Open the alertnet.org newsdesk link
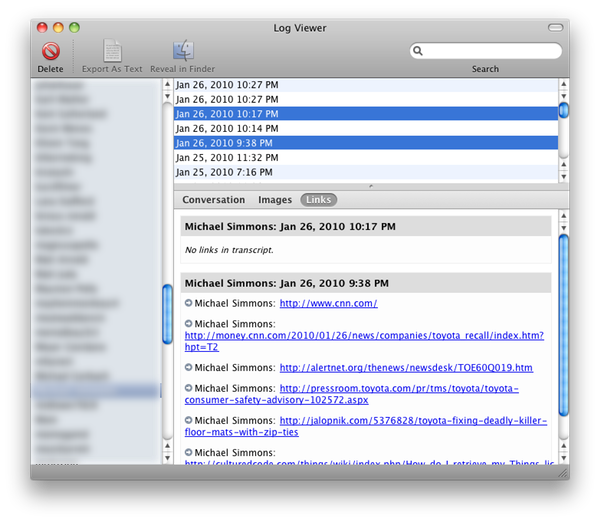The image size is (600, 522). pyautogui.click(x=405, y=368)
